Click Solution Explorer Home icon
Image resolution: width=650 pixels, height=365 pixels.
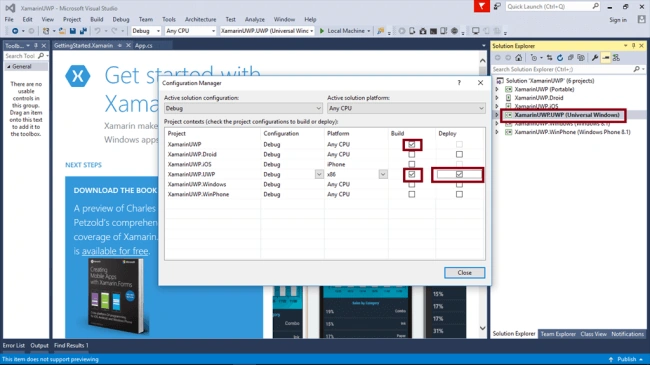519,58
